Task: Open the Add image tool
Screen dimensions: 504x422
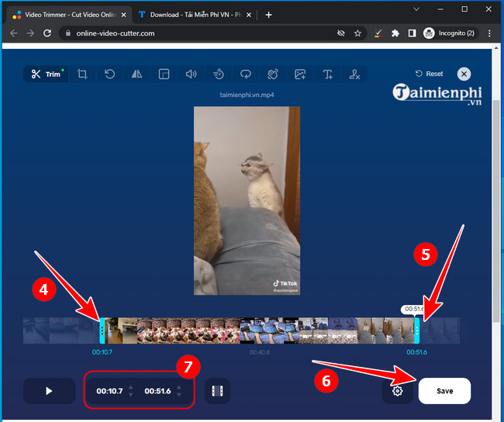Action: (300, 74)
